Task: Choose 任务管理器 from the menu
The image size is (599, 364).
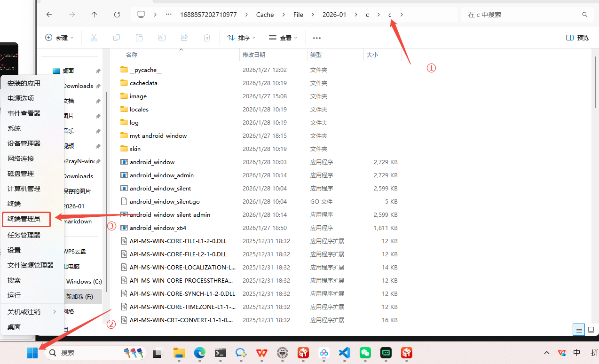Action: (24, 235)
